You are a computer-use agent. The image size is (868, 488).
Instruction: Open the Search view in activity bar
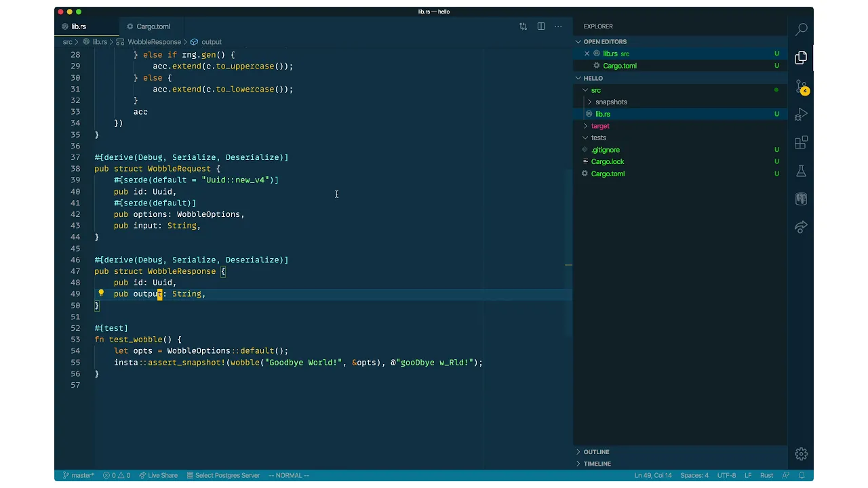pos(801,28)
